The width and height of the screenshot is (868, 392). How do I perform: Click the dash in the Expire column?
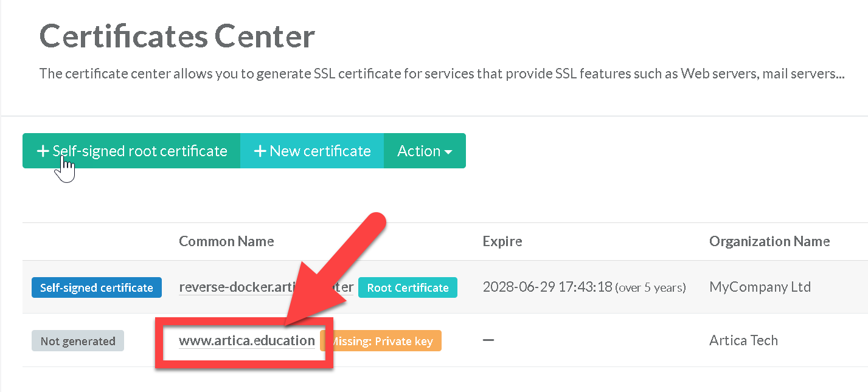click(488, 340)
